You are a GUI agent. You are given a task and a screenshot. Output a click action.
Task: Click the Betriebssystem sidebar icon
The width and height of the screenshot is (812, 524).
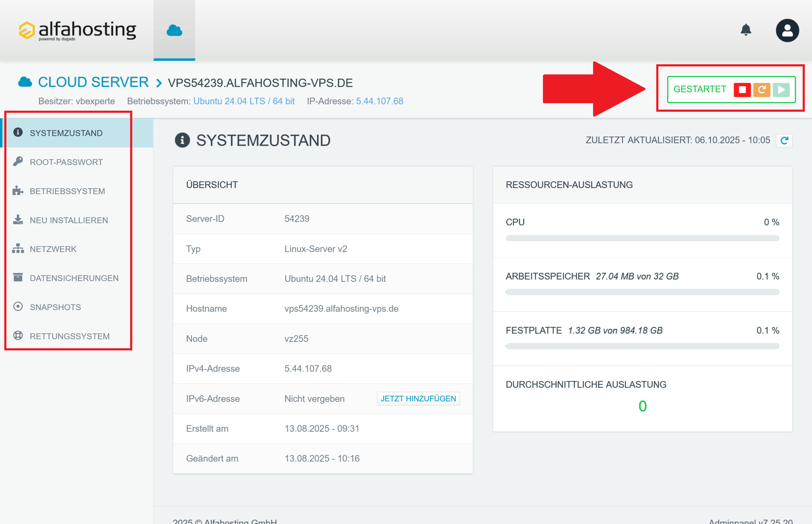(x=17, y=191)
